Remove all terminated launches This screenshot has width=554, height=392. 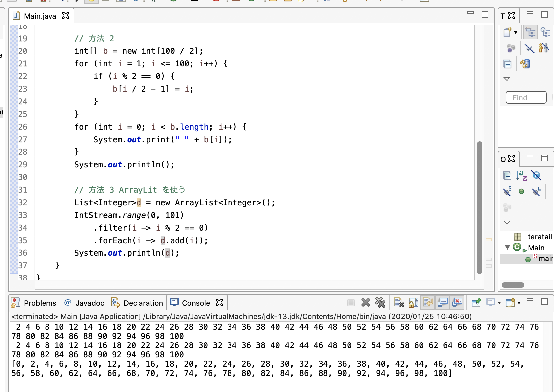(x=380, y=302)
